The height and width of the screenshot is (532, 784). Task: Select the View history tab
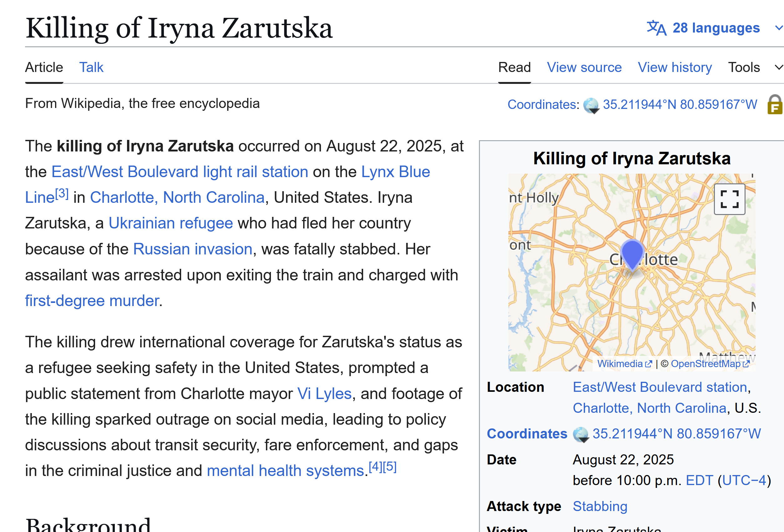(675, 68)
